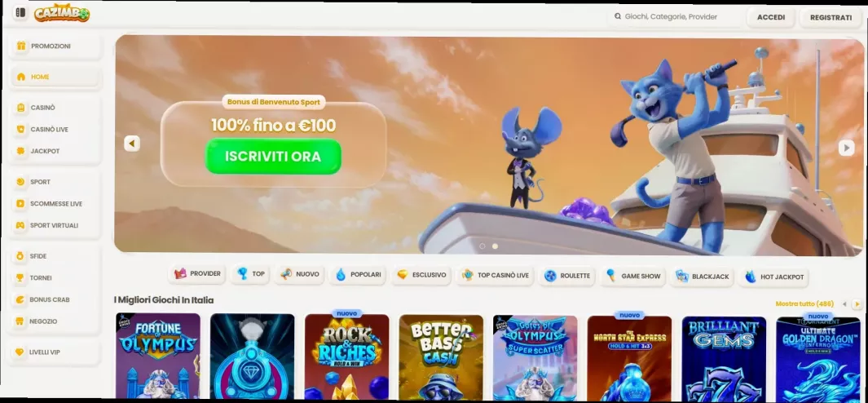Click the Bonus di Benvenuto Sport label
This screenshot has height=403, width=868.
274,102
